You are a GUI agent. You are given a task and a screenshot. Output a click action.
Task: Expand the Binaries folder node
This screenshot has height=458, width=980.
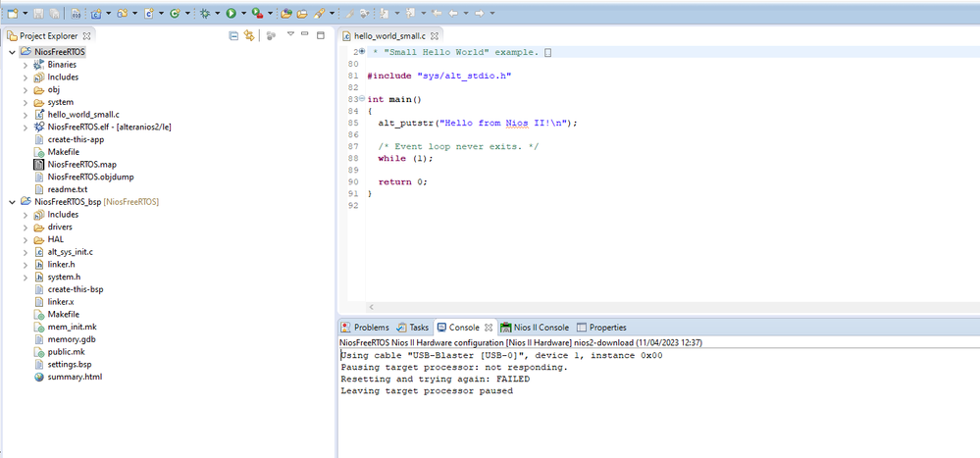[26, 65]
